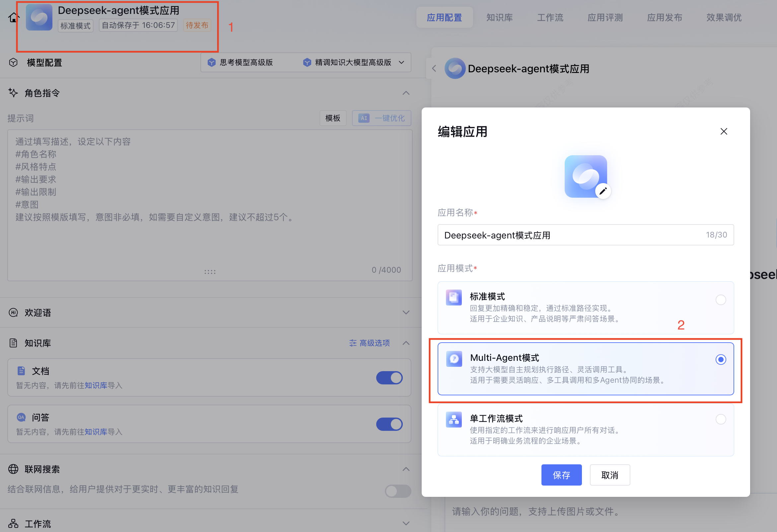Click the cube icon next to 模型配置

click(13, 62)
